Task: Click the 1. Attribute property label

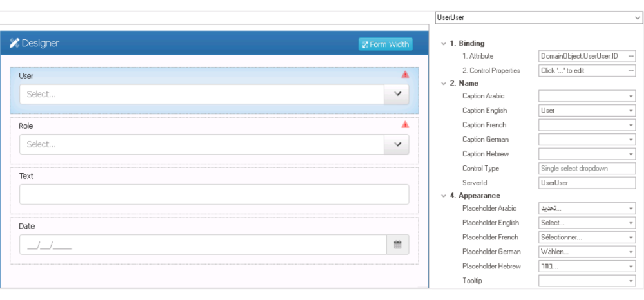Action: pos(478,56)
